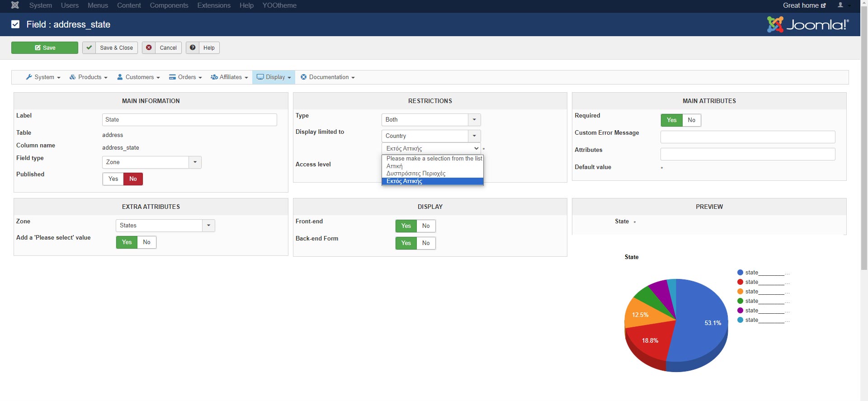
Task: Open the Documentation lifebuoy menu
Action: point(327,77)
